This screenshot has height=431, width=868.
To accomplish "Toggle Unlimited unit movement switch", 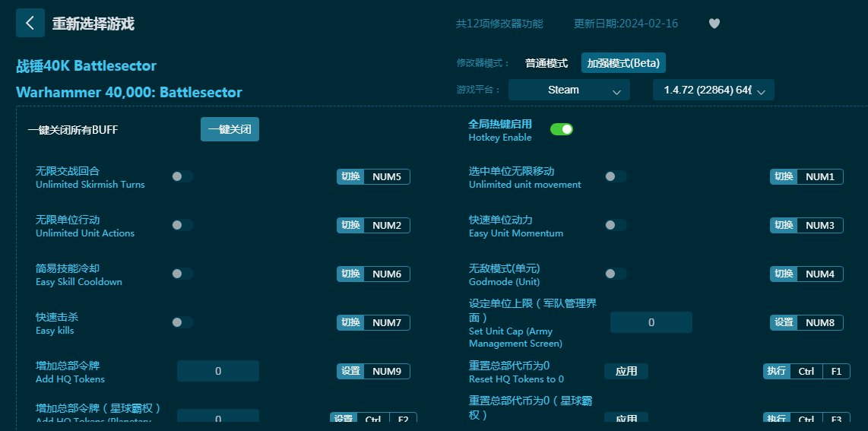I will 616,176.
